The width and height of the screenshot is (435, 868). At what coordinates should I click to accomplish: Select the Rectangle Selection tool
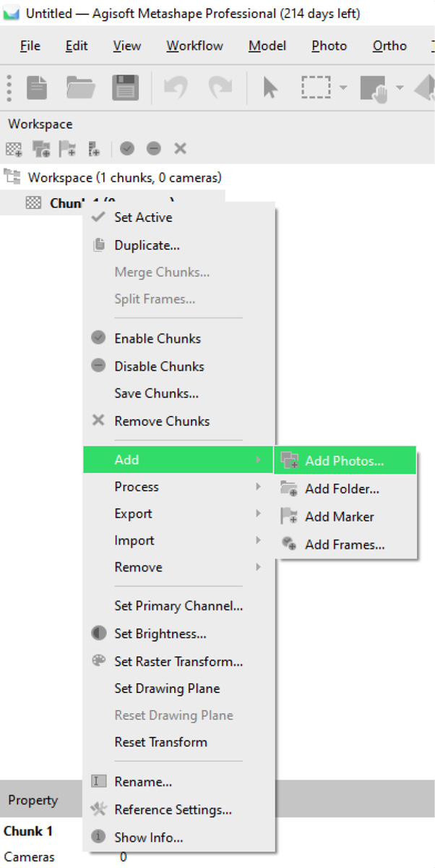(x=316, y=88)
